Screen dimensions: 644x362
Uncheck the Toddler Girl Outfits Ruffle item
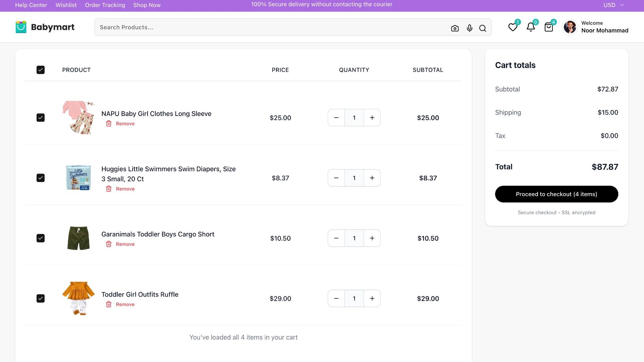click(x=41, y=299)
